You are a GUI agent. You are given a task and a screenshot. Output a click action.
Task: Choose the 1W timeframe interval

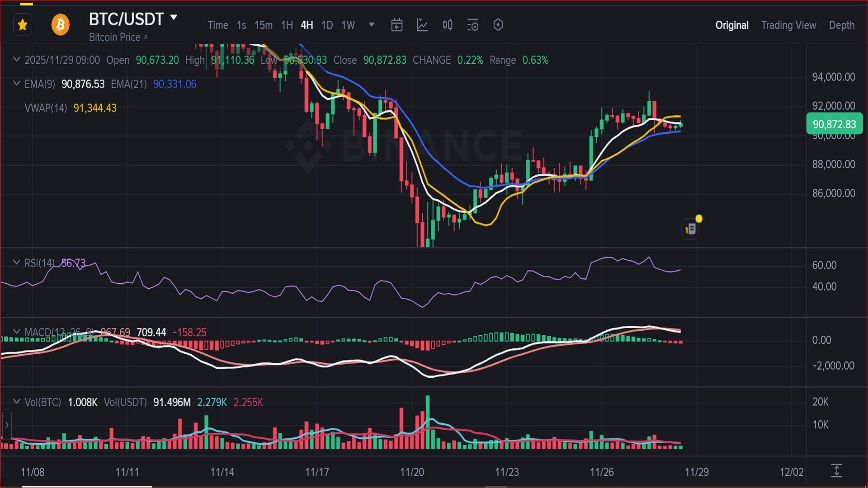tap(348, 25)
